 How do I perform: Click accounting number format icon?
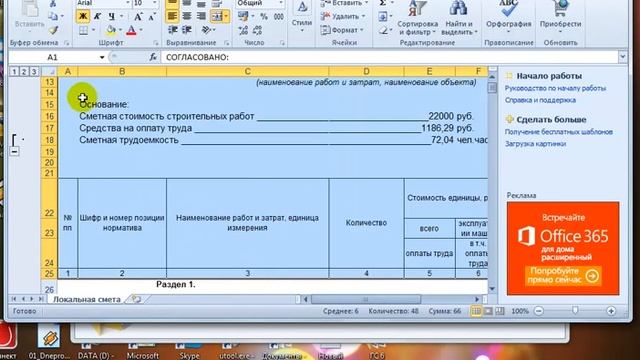click(243, 16)
